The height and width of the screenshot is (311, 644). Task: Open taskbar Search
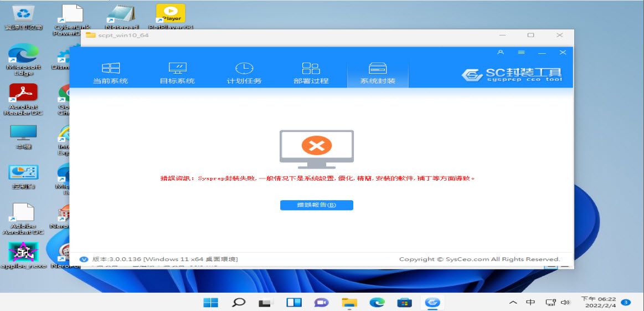pos(239,302)
